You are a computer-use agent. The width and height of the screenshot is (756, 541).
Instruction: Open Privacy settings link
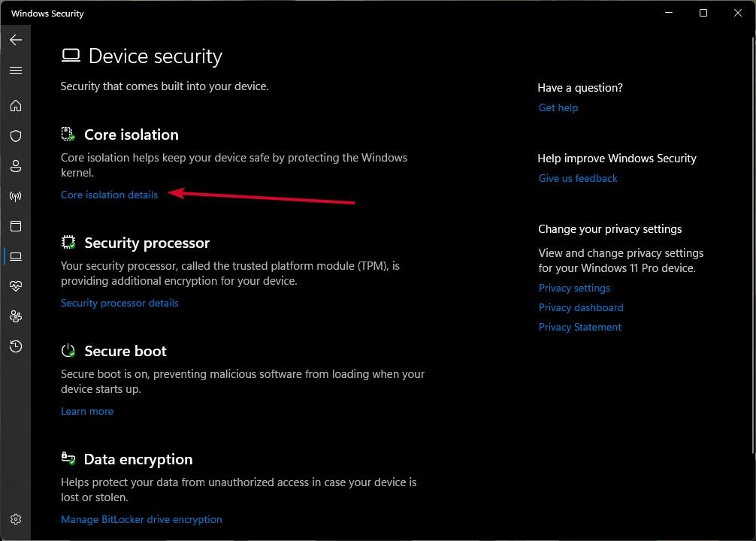pos(574,288)
